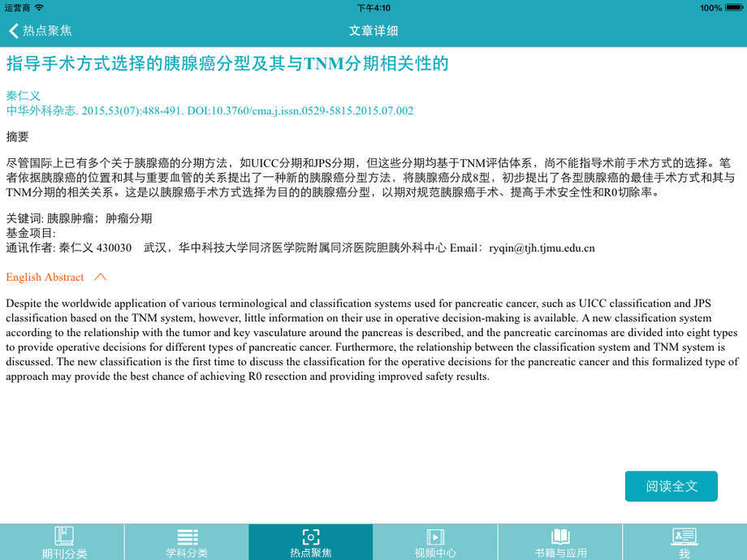Tap the 文章详细 page title
The image size is (747, 560).
373,31
